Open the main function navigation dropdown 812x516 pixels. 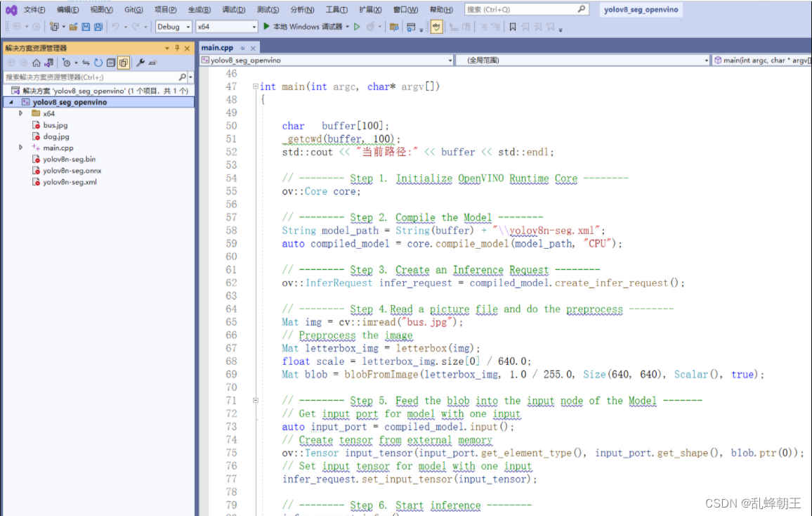tap(764, 60)
